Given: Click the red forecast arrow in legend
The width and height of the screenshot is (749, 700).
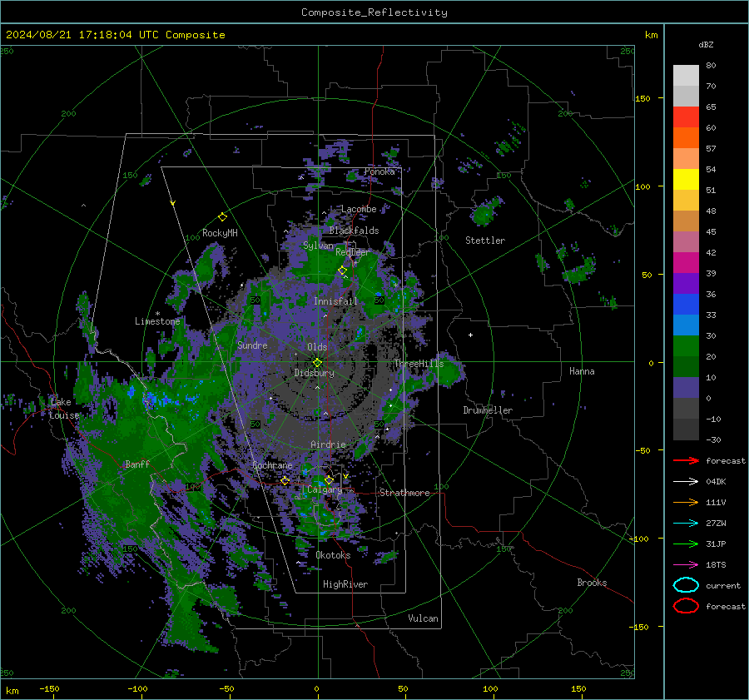Looking at the screenshot, I should (x=686, y=460).
